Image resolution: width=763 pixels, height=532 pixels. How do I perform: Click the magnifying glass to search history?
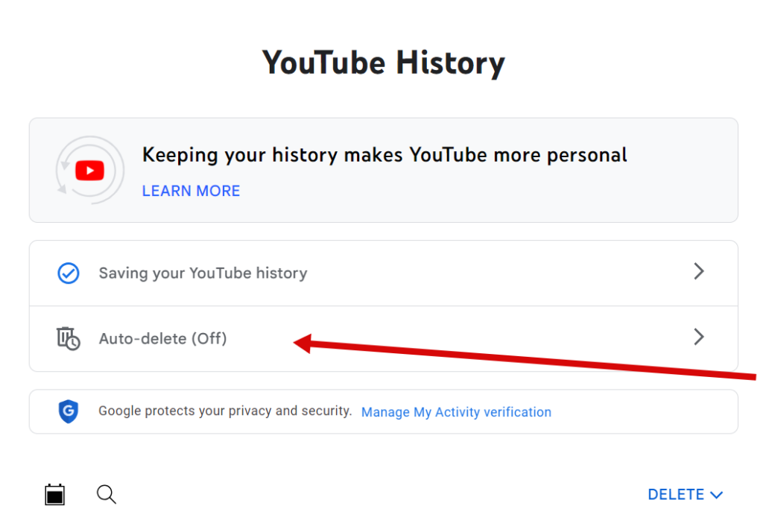(106, 494)
